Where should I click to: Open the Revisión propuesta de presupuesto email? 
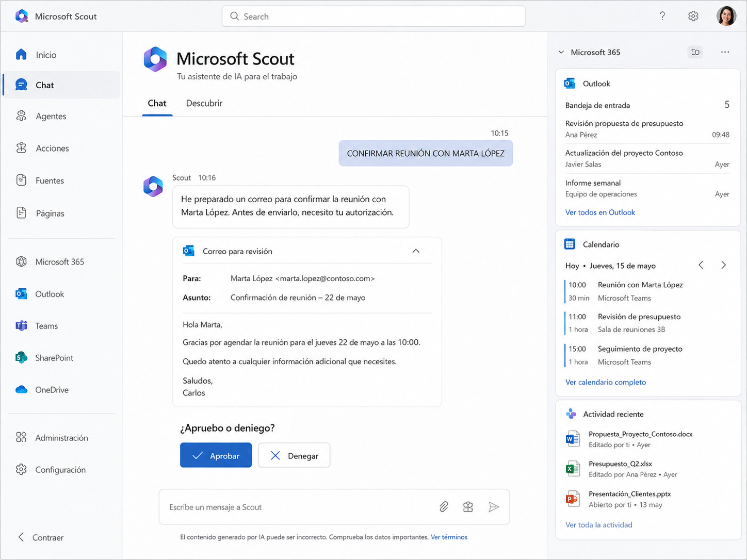[x=647, y=129]
